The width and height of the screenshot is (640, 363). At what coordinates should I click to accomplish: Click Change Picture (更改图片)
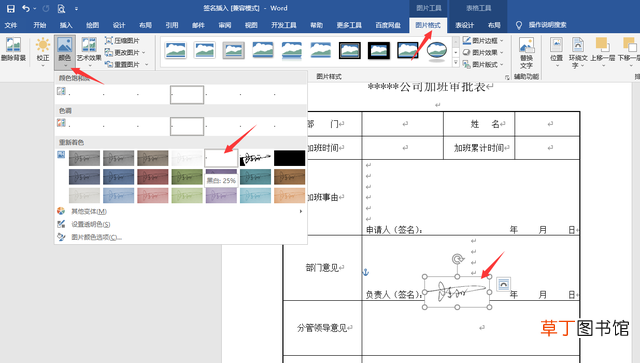coord(122,52)
